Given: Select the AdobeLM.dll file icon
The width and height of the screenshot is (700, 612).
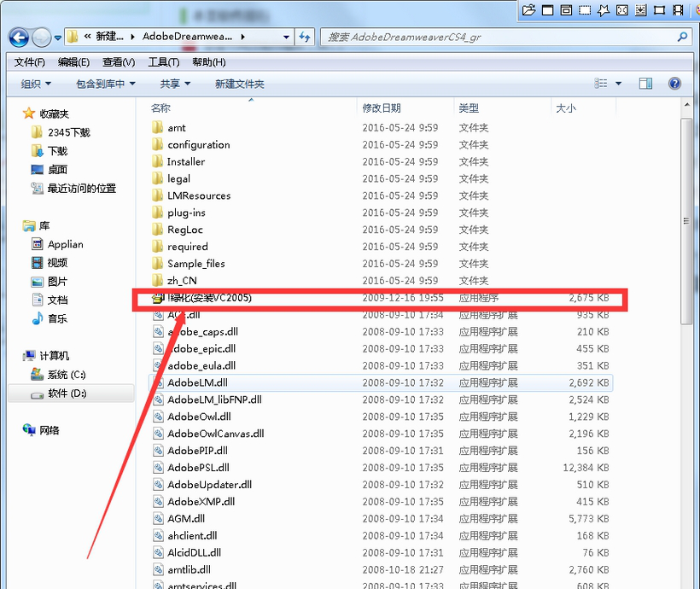Looking at the screenshot, I should (158, 382).
